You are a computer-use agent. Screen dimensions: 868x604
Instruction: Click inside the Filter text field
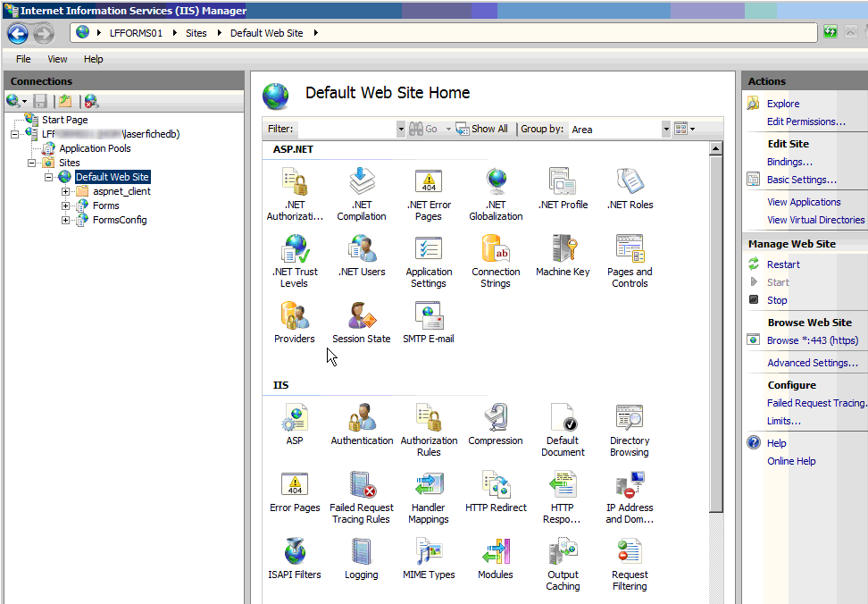tap(346, 130)
